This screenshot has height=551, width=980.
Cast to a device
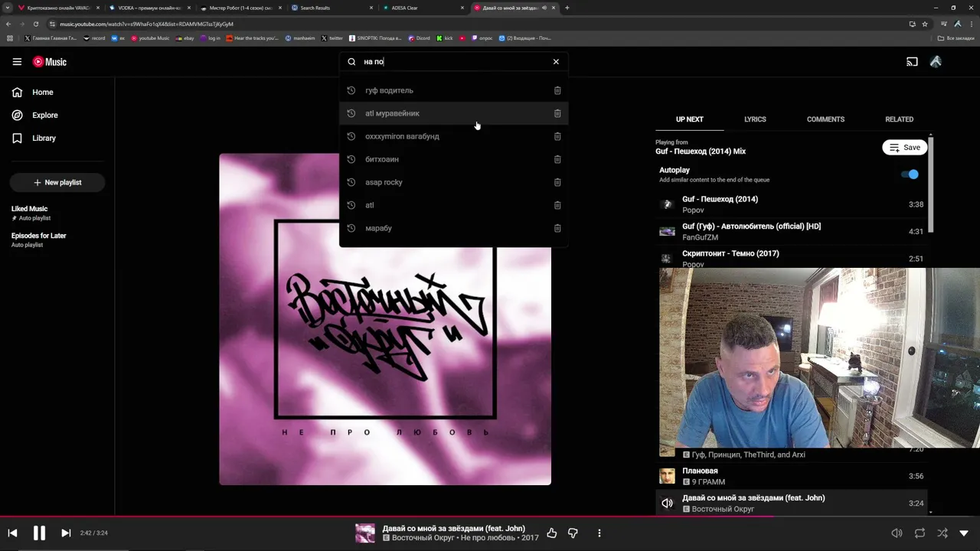point(912,62)
